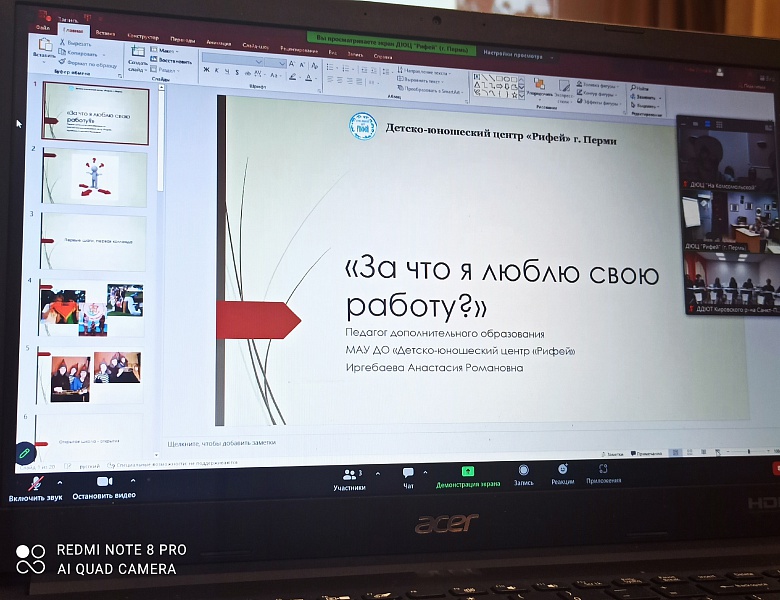The image size is (780, 600).
Task: Switch to the Анимация ribbon tab
Action: click(x=218, y=43)
